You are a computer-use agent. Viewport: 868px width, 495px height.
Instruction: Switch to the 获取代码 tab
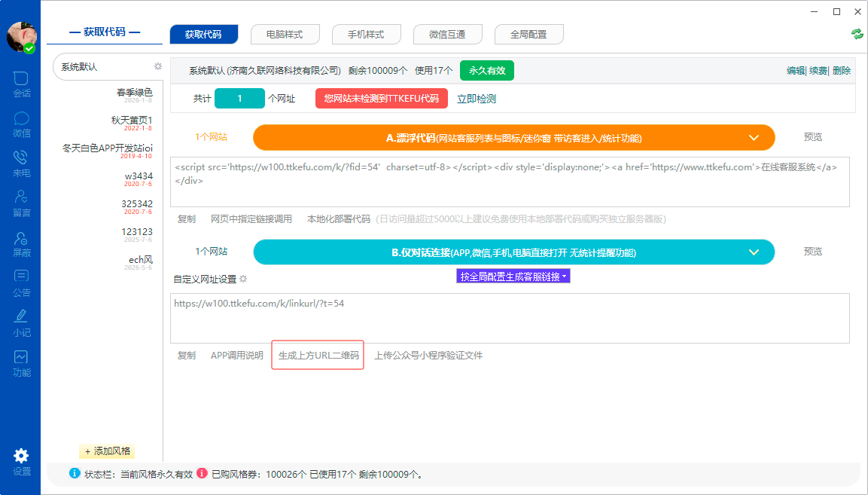(x=204, y=35)
